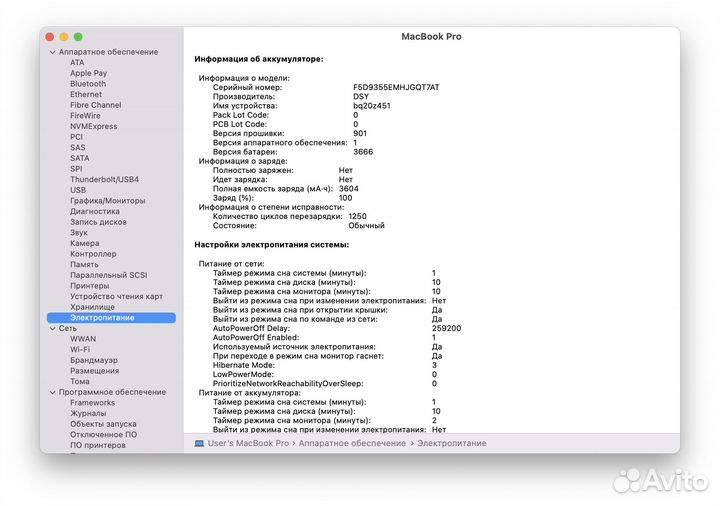Minimize the window using the yellow button
This screenshot has height=506, width=720.
(x=66, y=36)
